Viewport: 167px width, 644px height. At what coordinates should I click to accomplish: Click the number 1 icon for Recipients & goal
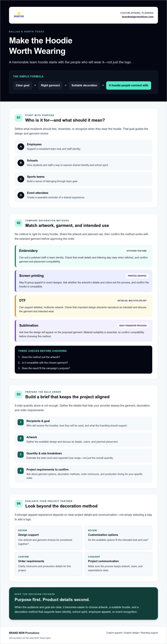(x=21, y=422)
